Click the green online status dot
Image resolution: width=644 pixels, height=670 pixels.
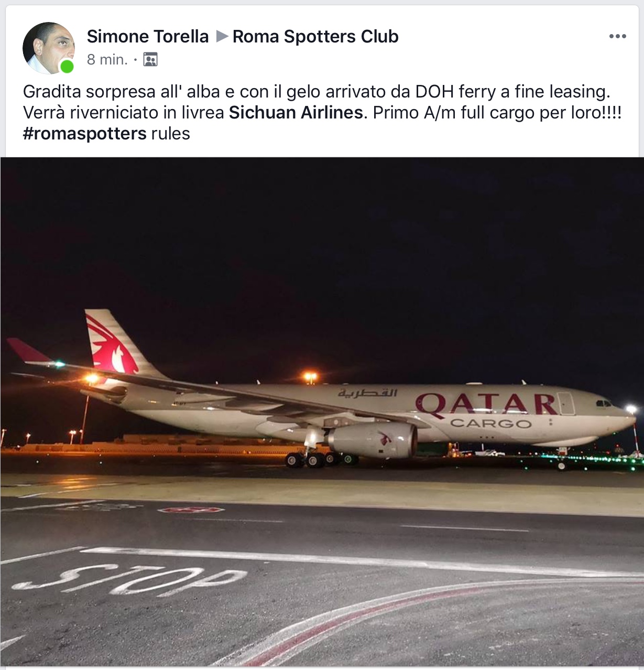pos(67,67)
